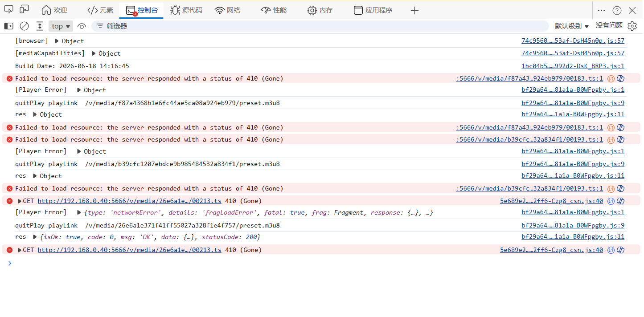Open js:11 link on the isOk res row
The height and width of the screenshot is (317, 644).
tap(573, 237)
